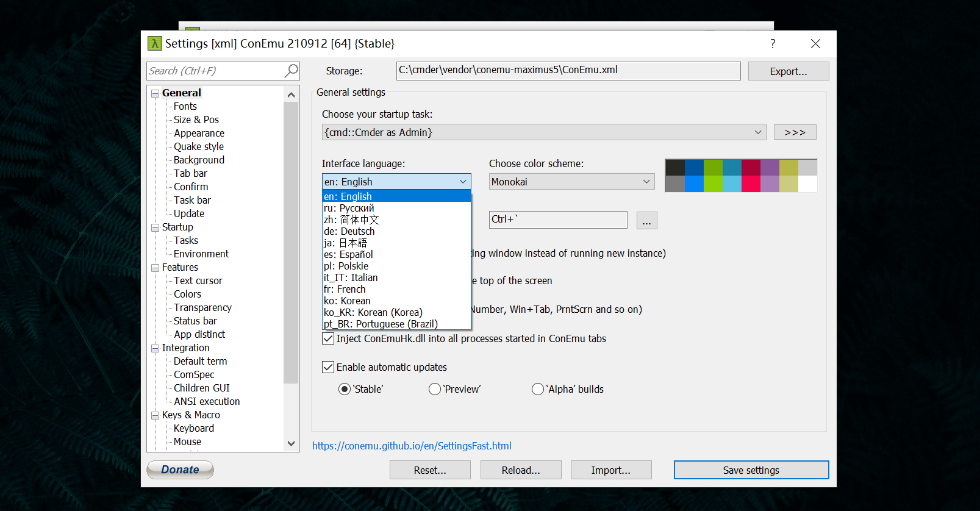The width and height of the screenshot is (980, 511).
Task: Click the Ctrl+` hotkey field
Action: click(x=558, y=220)
